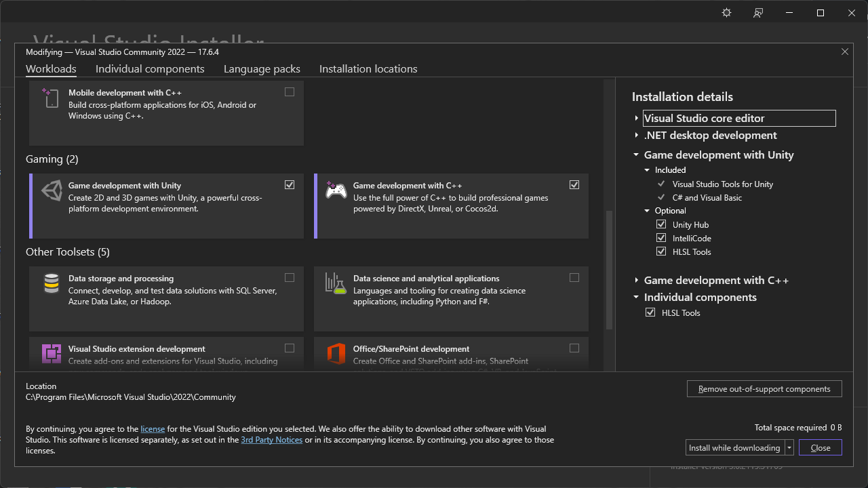
Task: Switch to the Individual components tab
Action: [x=150, y=69]
